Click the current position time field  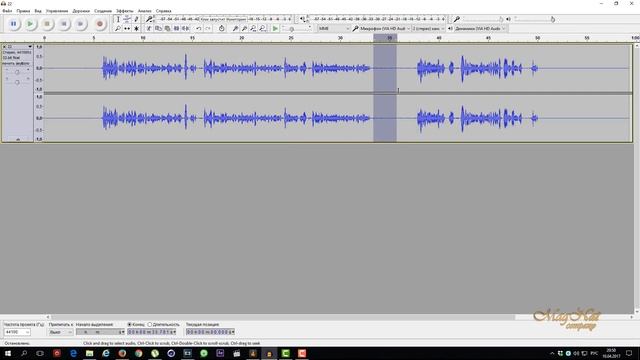(x=210, y=332)
